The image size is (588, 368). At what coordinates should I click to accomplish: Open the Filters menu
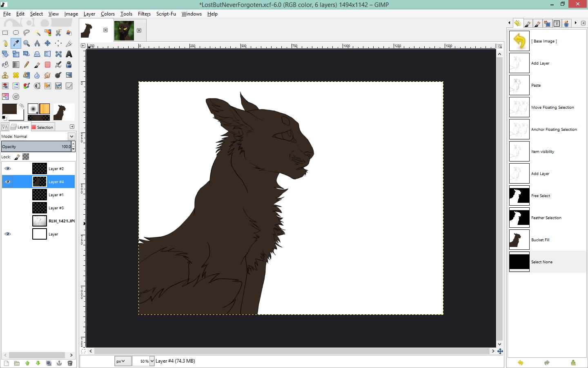pos(144,14)
